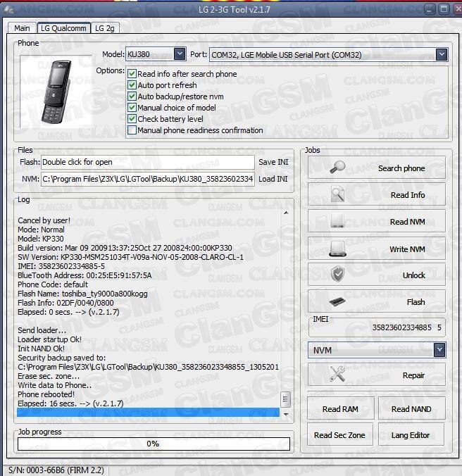This screenshot has height=476, width=462.
Task: Click log line 'Cancel by user!'
Action: pos(44,220)
